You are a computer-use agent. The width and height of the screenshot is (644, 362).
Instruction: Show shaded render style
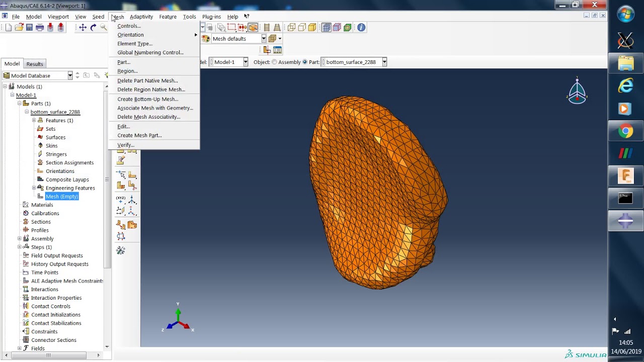[x=312, y=28]
